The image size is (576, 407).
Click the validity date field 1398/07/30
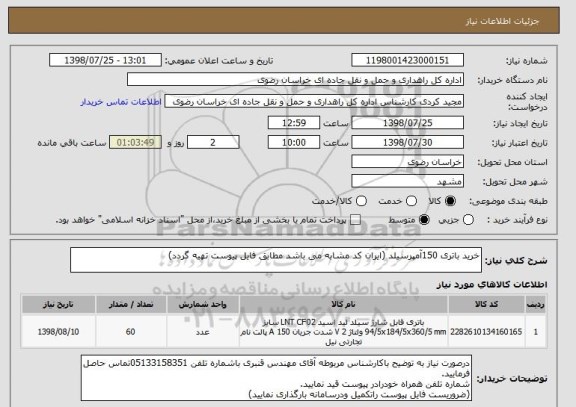click(407, 142)
